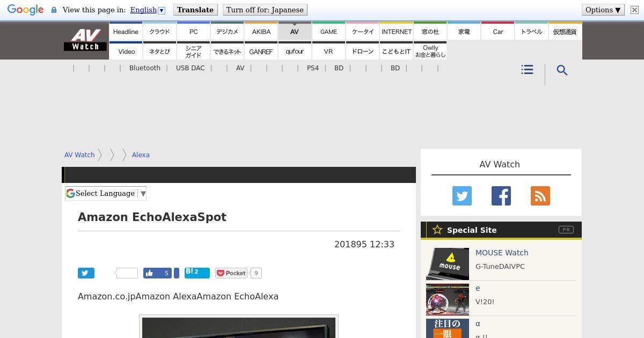Open the VR tab

point(328,52)
